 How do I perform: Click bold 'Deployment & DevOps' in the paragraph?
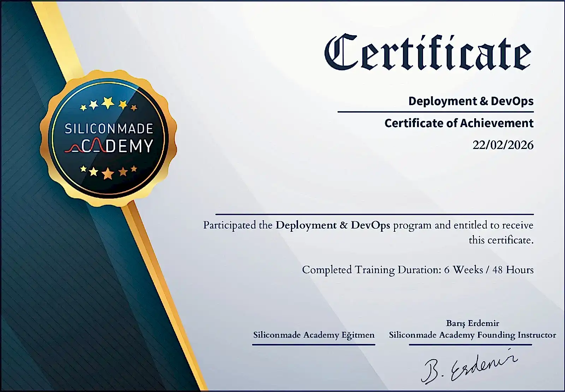[x=333, y=225]
